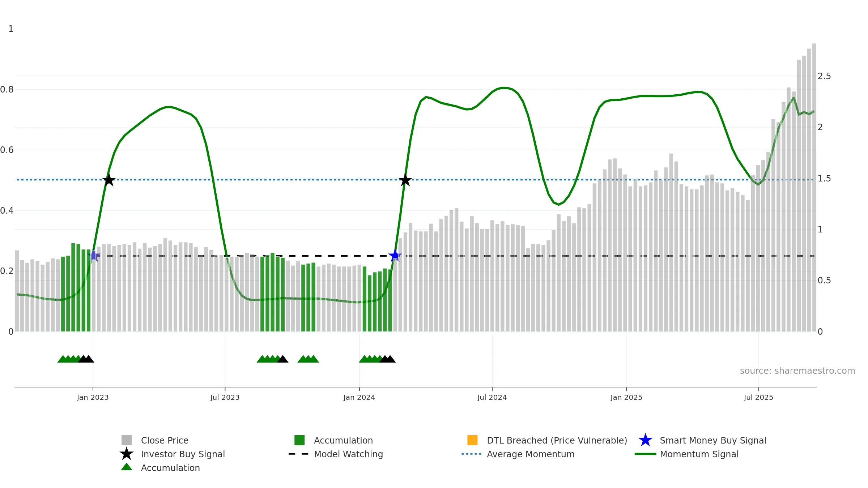Click the green square Accumulation legend swatch
868x488 pixels.
tap(299, 440)
